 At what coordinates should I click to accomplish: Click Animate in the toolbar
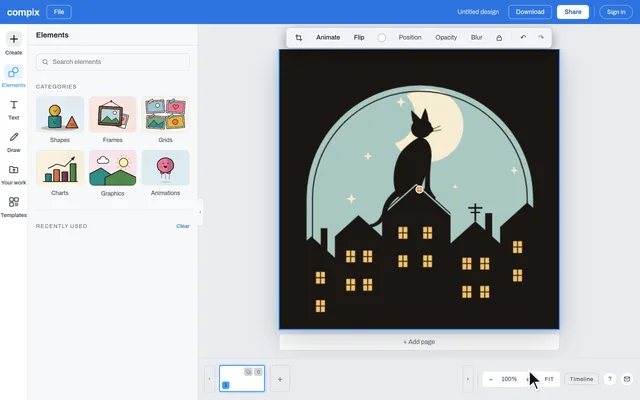click(x=328, y=37)
